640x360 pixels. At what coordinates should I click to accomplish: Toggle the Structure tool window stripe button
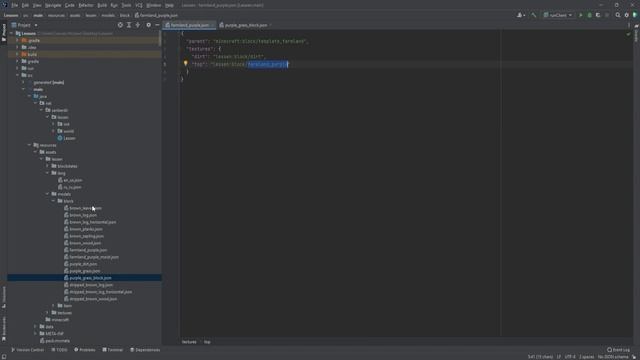coord(4,297)
